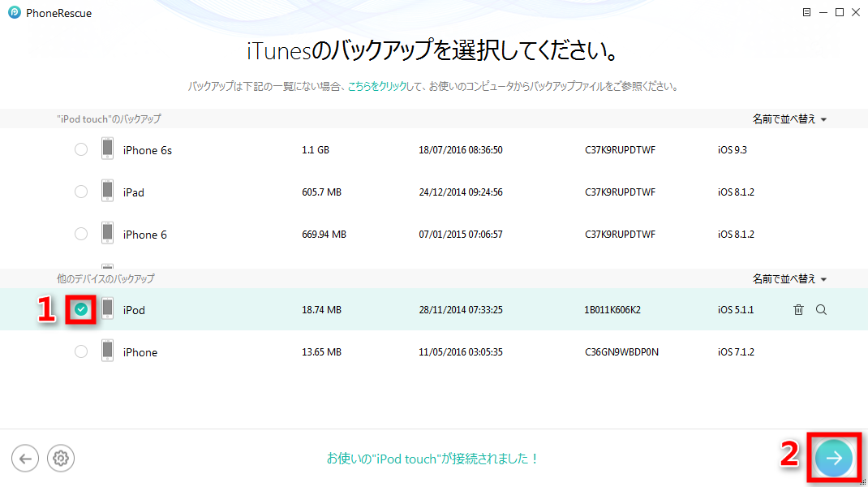Click the blue next arrow button

click(834, 458)
